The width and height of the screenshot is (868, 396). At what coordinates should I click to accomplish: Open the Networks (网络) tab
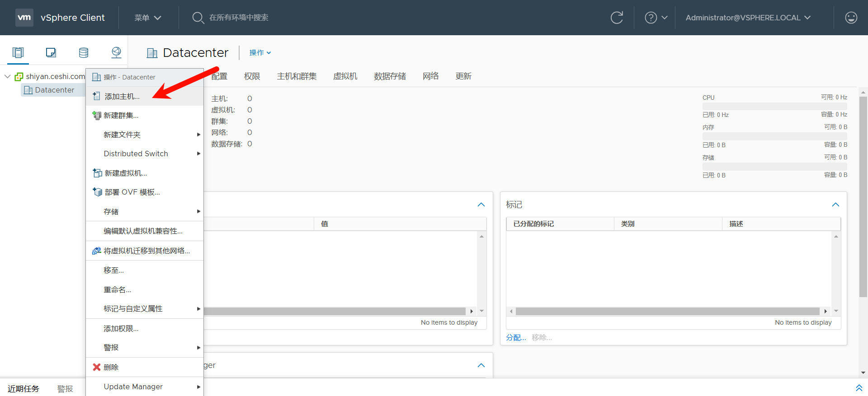(431, 76)
